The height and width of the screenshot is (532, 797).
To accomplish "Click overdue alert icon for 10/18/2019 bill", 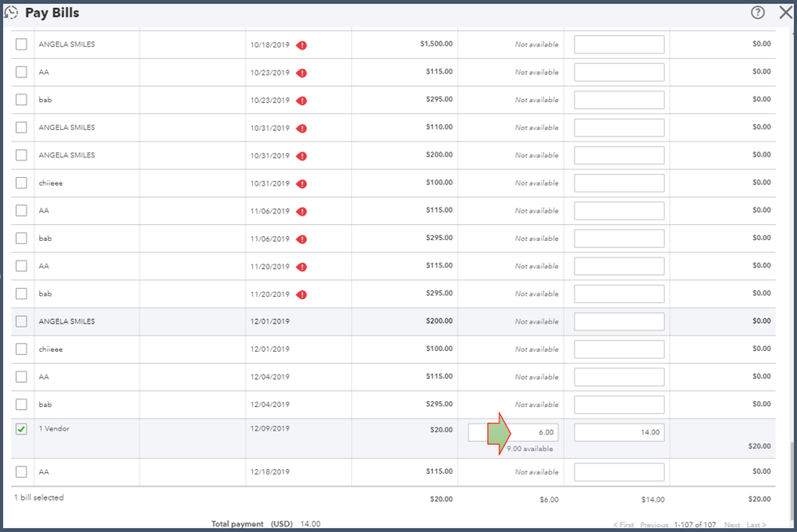I will [x=302, y=45].
